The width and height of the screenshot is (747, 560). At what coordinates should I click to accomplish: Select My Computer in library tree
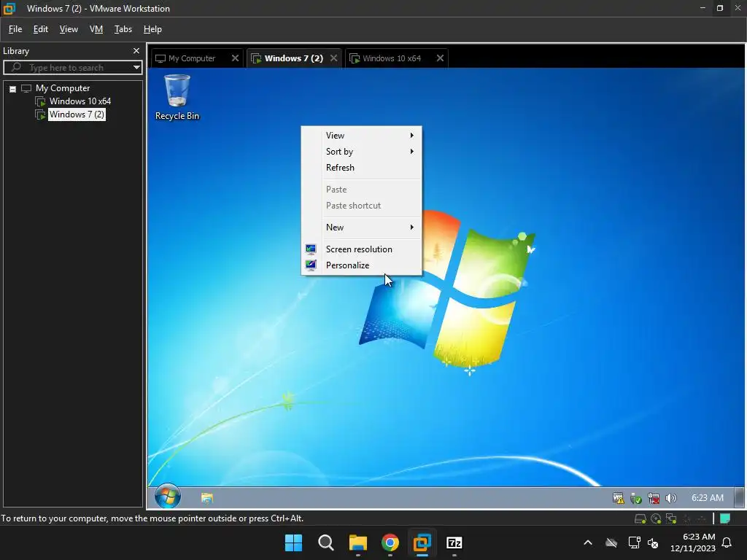coord(63,88)
